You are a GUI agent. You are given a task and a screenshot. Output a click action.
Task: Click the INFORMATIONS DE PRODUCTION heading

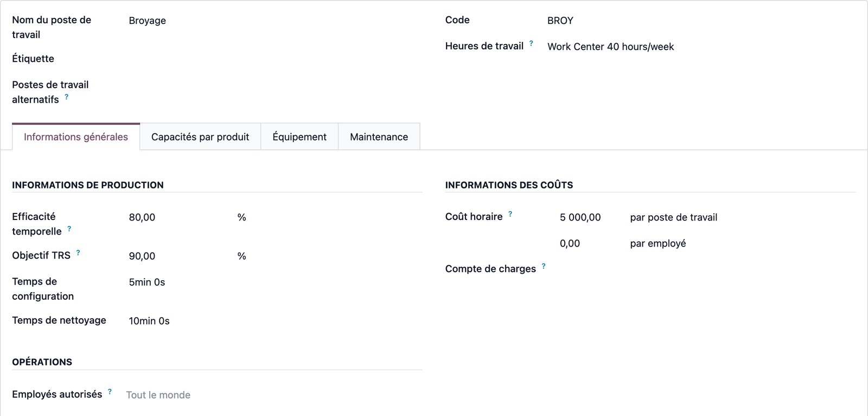[88, 185]
